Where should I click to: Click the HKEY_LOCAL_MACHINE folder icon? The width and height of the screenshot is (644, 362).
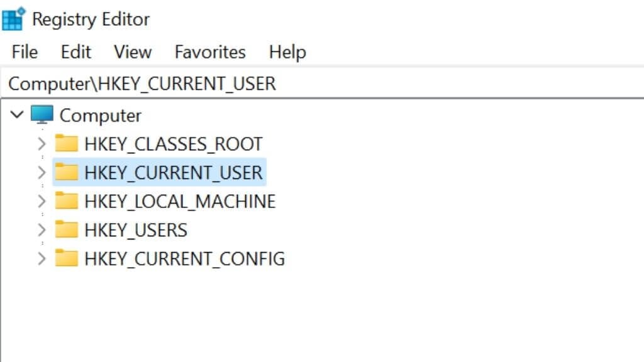[66, 201]
